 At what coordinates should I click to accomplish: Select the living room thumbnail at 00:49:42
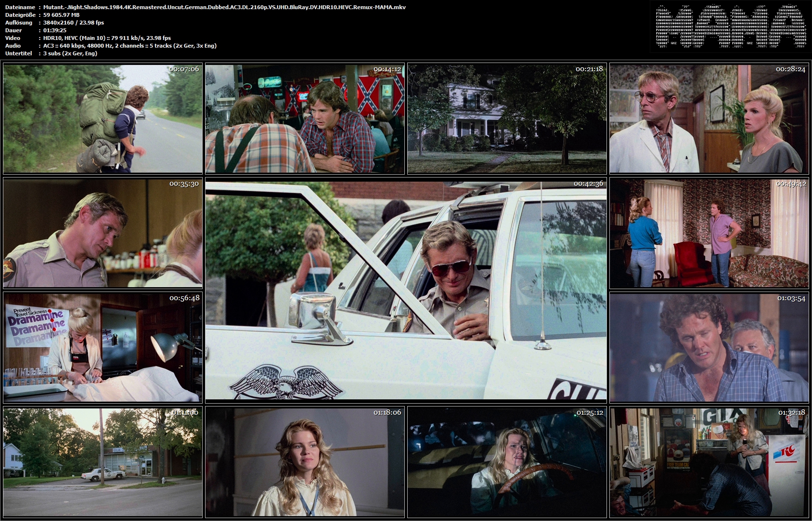point(709,233)
